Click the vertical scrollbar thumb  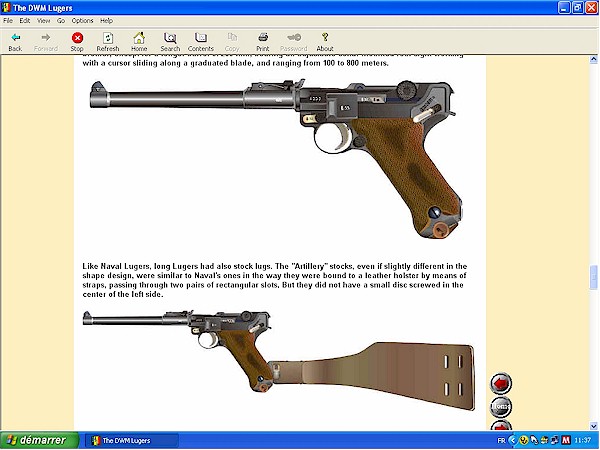(593, 277)
